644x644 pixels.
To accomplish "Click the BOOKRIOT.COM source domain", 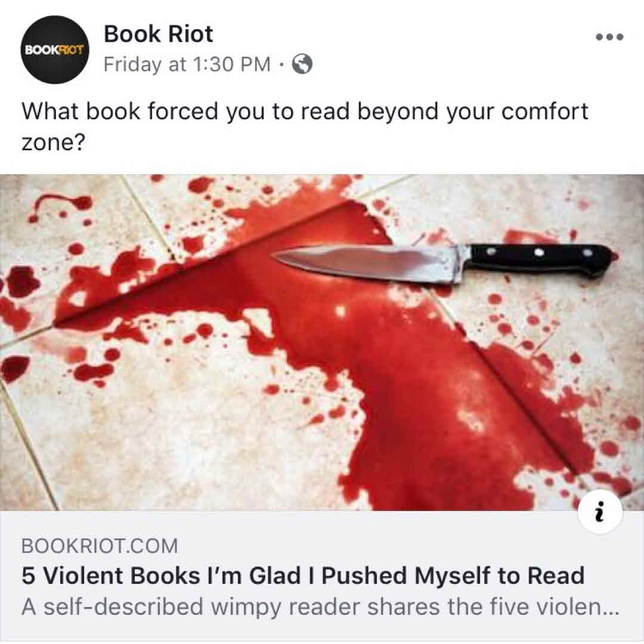I will (100, 546).
